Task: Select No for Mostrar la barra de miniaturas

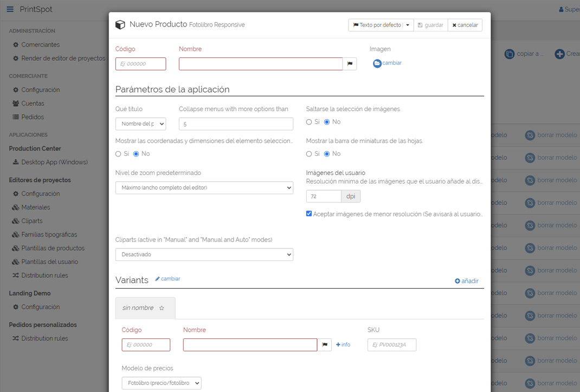Action: [327, 154]
